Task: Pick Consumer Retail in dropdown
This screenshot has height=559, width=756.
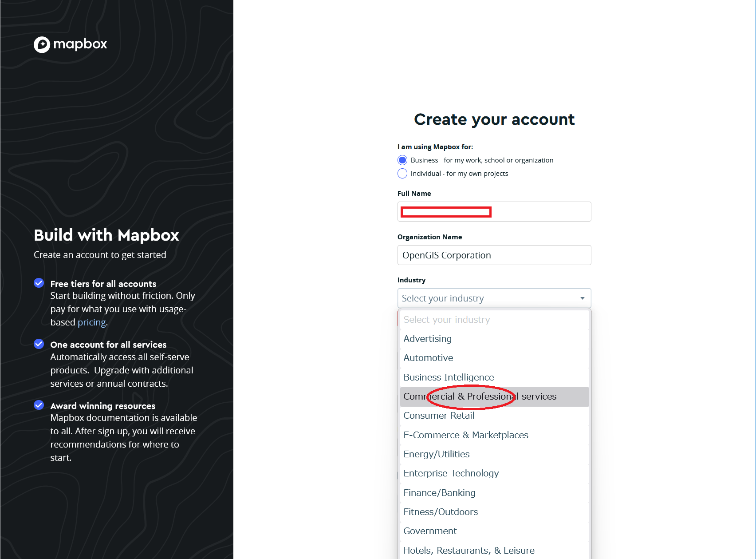Action: pos(439,416)
